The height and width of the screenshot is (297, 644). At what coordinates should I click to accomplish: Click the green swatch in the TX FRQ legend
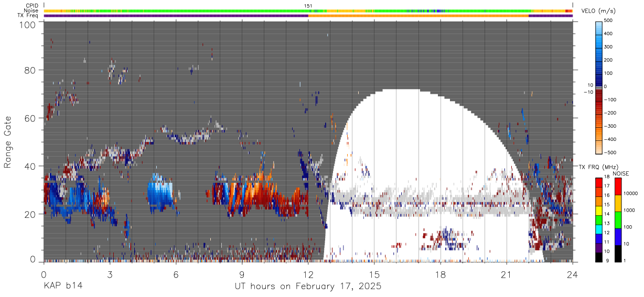coord(599,220)
